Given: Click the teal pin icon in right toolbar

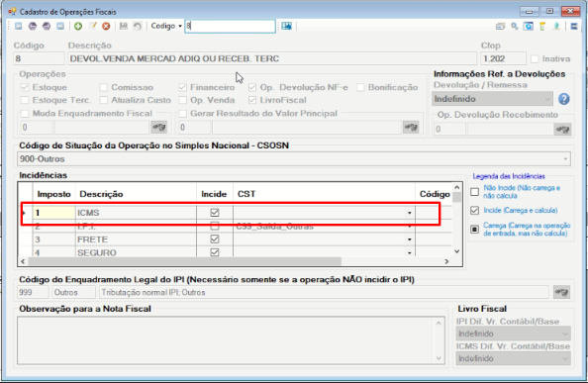Looking at the screenshot, I should (556, 27).
